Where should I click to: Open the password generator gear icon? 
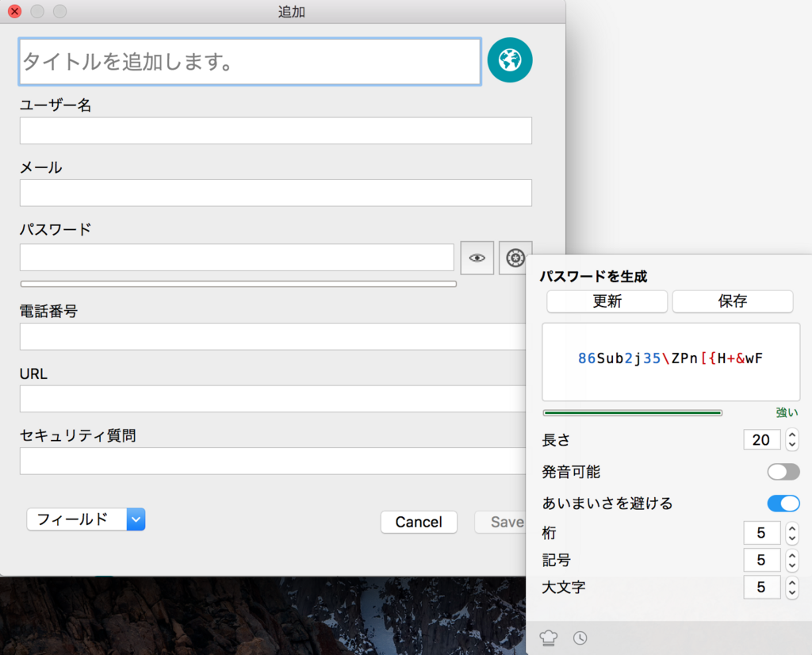pos(515,257)
